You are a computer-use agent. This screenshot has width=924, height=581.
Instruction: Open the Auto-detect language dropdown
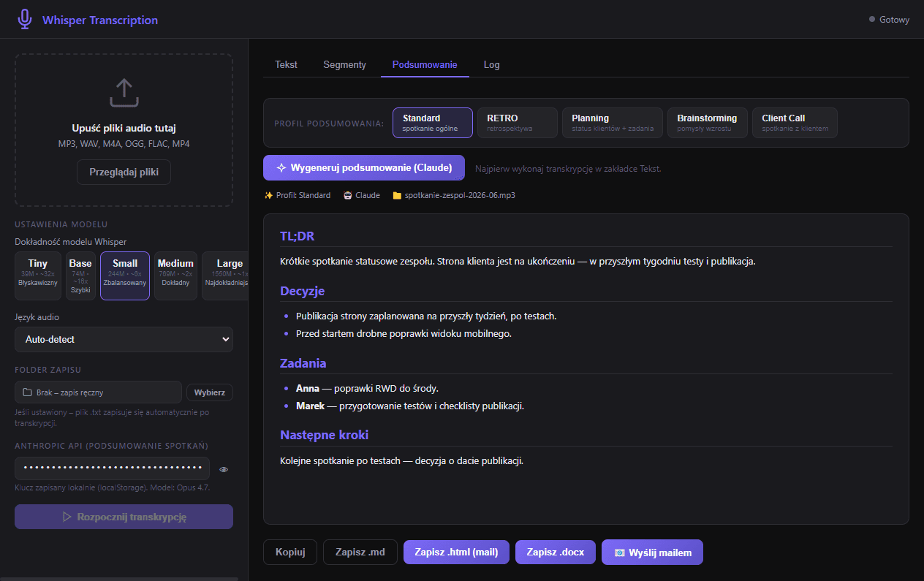coord(124,339)
